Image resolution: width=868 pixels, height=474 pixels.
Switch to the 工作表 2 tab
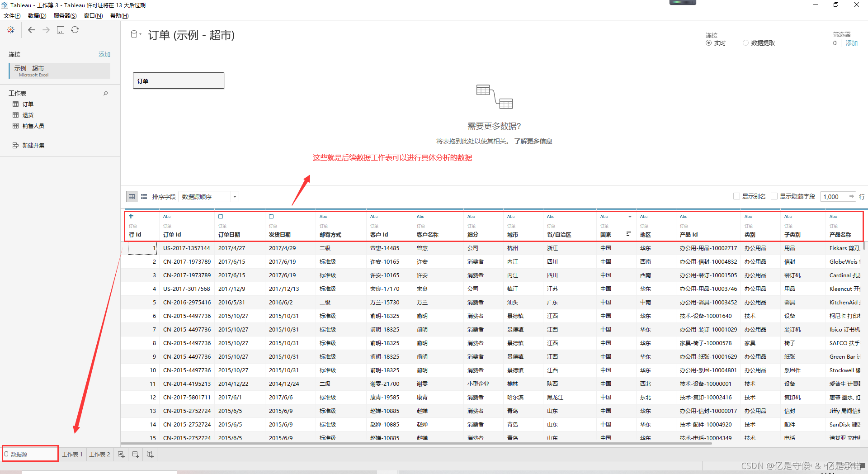(x=99, y=454)
